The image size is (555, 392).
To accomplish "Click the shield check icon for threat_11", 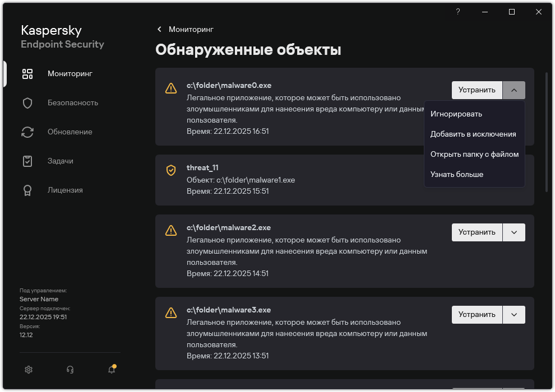I will (x=171, y=170).
